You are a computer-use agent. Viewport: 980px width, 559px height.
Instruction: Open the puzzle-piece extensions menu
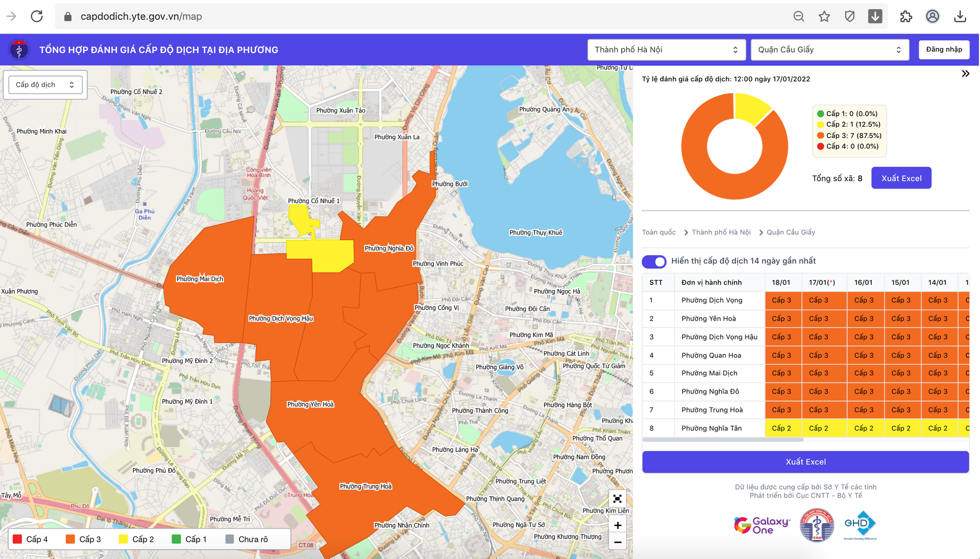tap(906, 16)
